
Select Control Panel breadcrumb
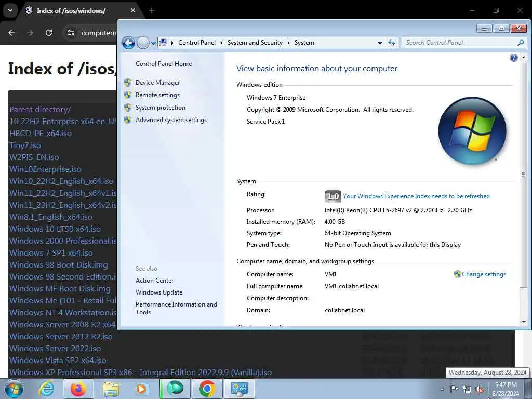(197, 43)
